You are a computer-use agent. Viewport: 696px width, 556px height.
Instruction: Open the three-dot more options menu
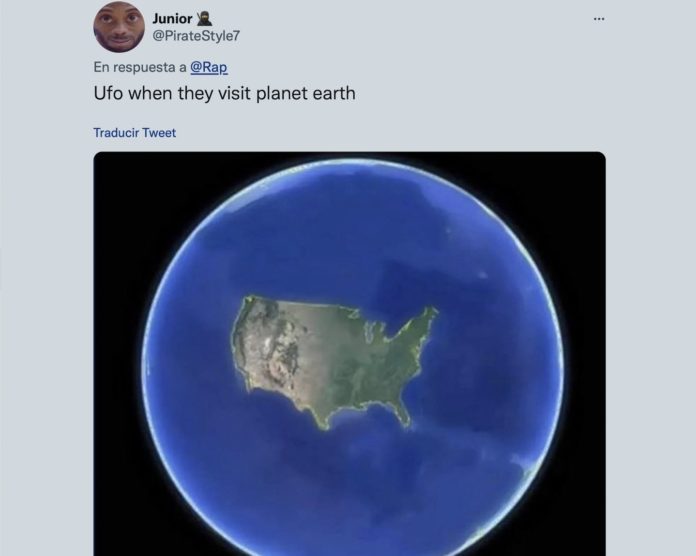(599, 19)
